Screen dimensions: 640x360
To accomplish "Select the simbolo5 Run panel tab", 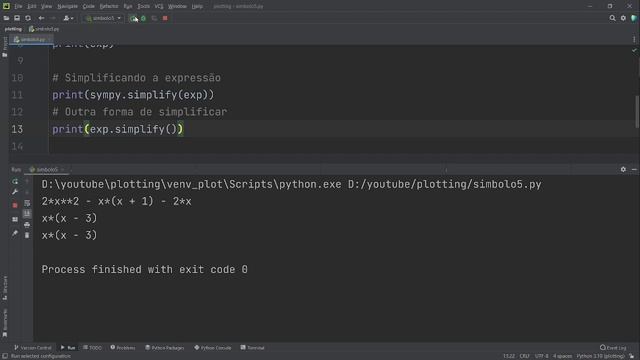I will (46, 169).
